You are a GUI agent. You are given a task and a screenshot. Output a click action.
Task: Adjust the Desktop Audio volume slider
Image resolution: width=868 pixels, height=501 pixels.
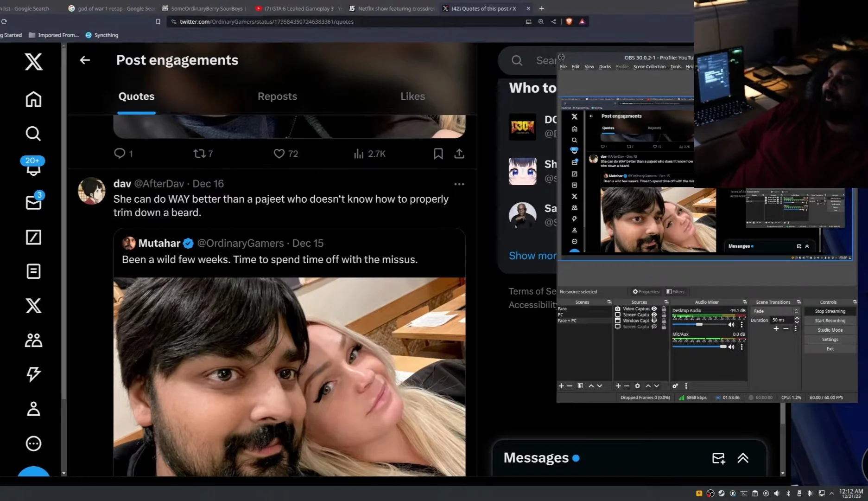(699, 324)
